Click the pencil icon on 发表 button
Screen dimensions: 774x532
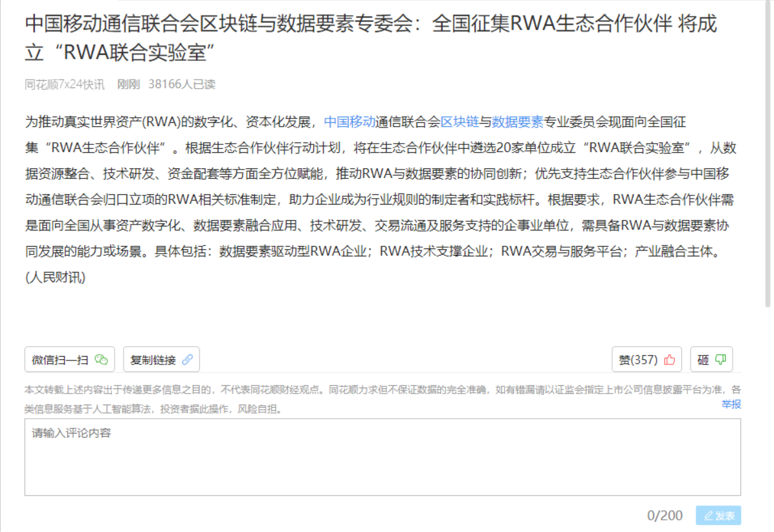pos(709,516)
